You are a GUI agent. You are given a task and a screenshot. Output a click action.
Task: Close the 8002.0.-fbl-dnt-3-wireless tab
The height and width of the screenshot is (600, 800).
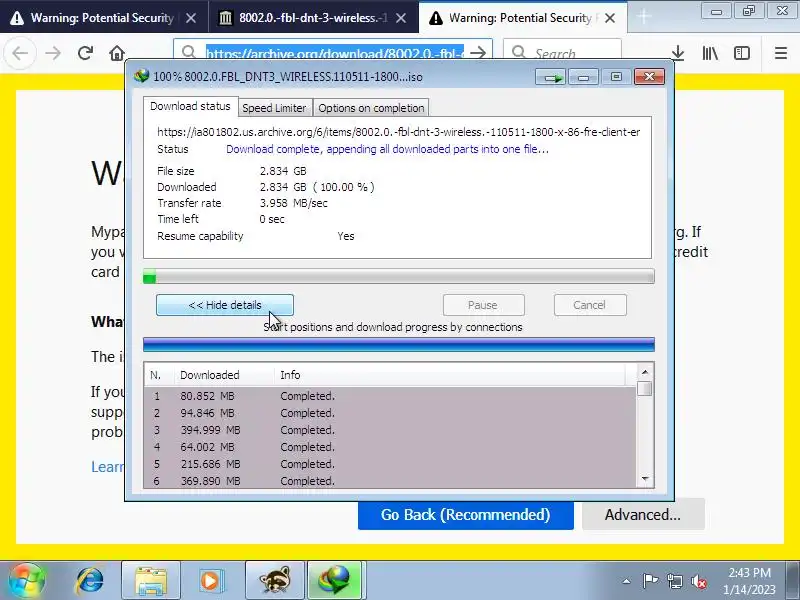(401, 18)
